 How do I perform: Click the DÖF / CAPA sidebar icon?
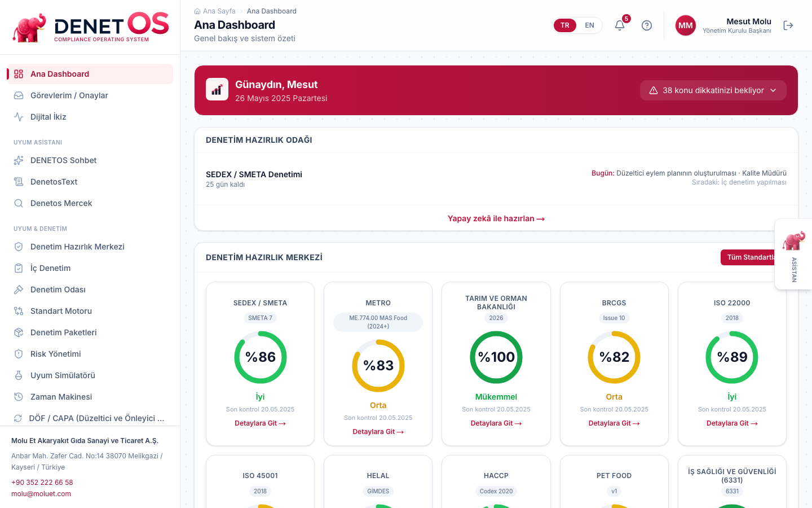pyautogui.click(x=19, y=418)
